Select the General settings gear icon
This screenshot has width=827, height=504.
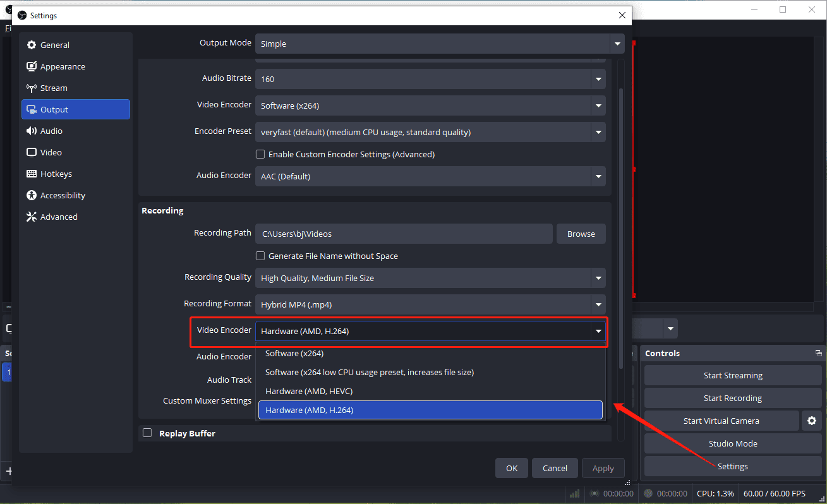pos(31,45)
